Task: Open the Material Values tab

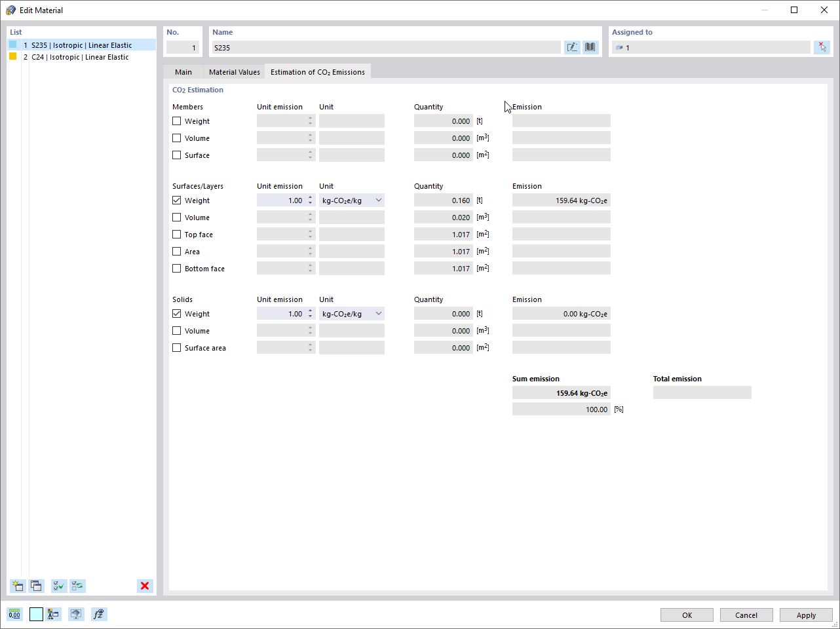Action: [x=235, y=72]
